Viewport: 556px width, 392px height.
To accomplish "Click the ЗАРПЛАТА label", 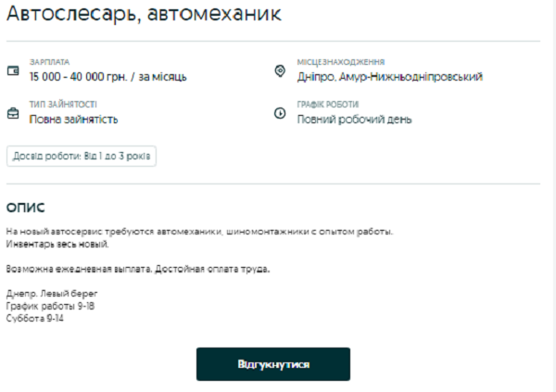I will click(x=49, y=62).
